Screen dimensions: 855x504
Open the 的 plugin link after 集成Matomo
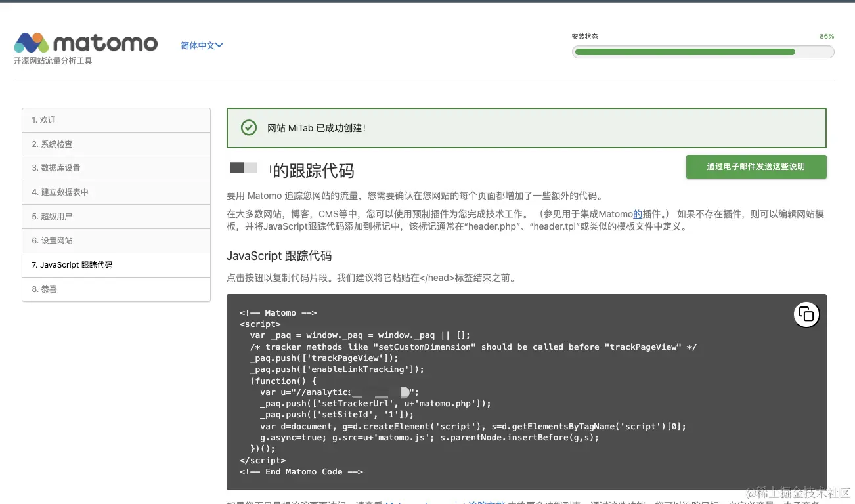tap(638, 214)
